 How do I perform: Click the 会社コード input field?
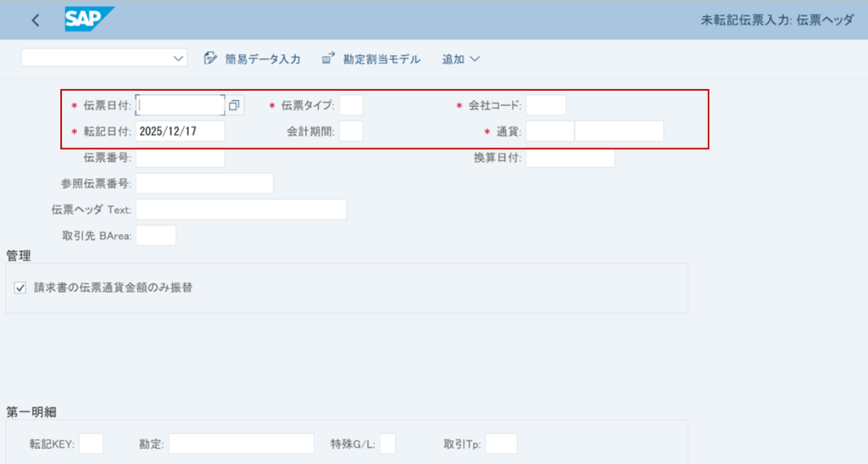click(545, 105)
